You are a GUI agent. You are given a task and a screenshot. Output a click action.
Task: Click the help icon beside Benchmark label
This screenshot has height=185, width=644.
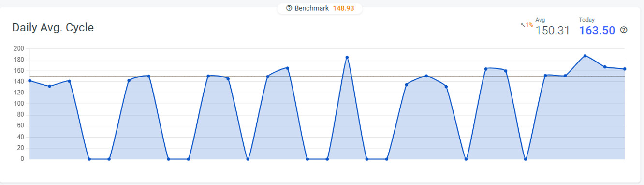coord(289,8)
